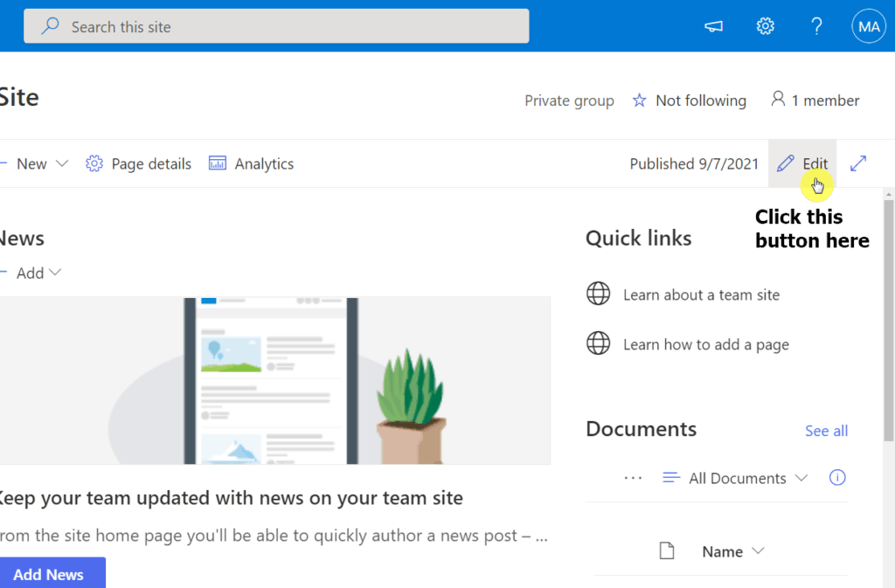Open Keep your team updated headline
The height and width of the screenshot is (588, 895).
tap(231, 498)
